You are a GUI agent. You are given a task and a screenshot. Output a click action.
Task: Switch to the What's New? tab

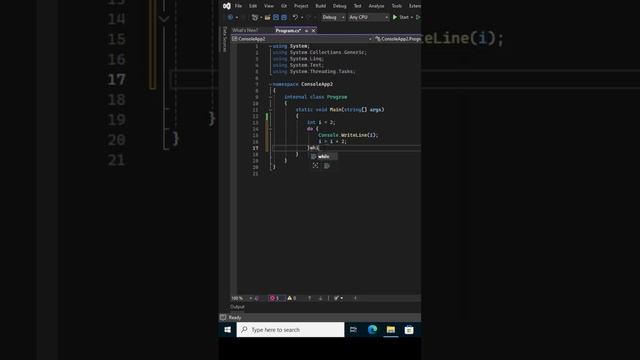(x=245, y=31)
